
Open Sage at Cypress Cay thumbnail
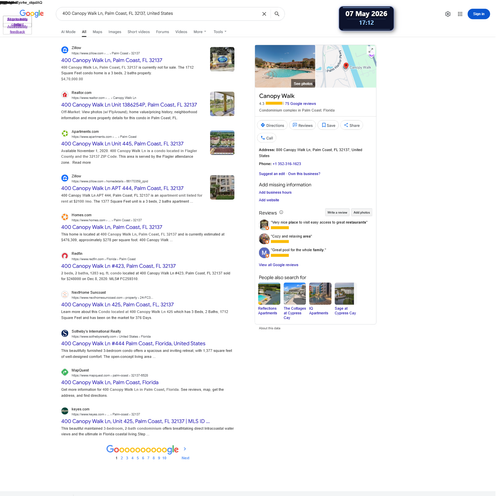(345, 294)
